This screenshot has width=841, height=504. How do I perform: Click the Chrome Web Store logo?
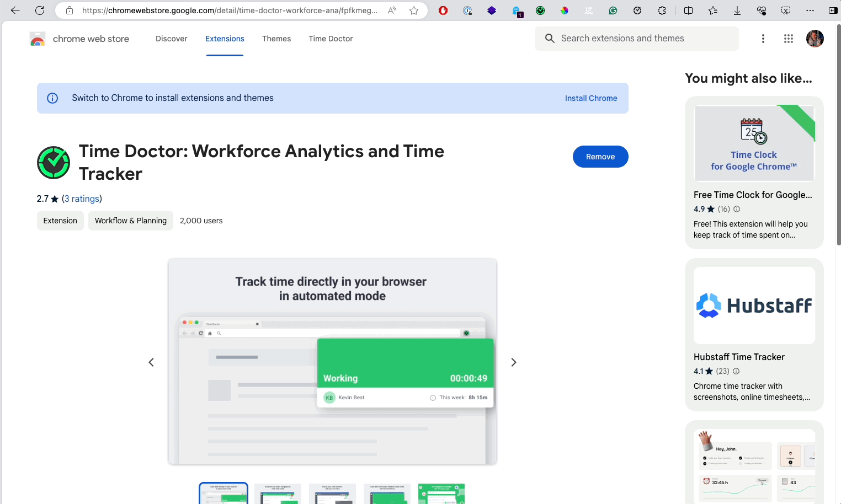(38, 39)
